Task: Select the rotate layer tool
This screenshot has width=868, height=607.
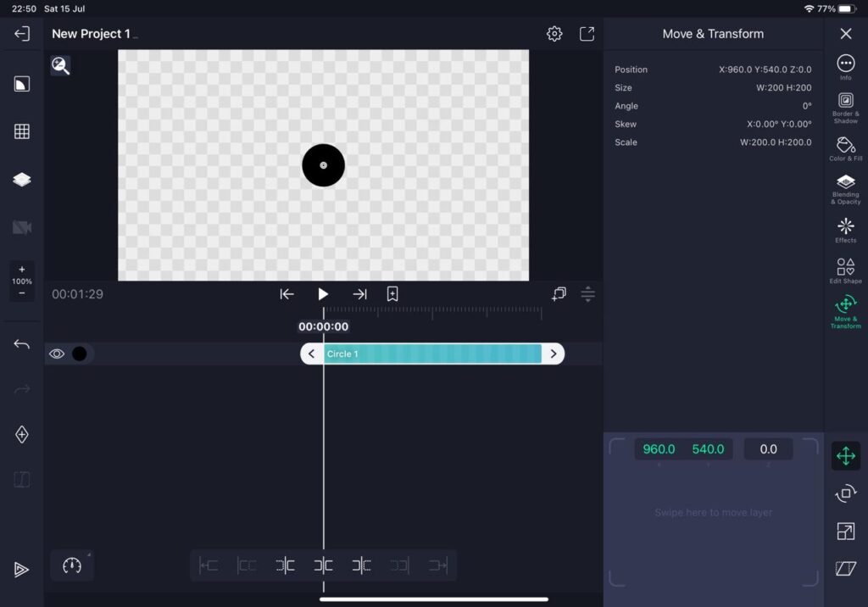Action: [845, 493]
